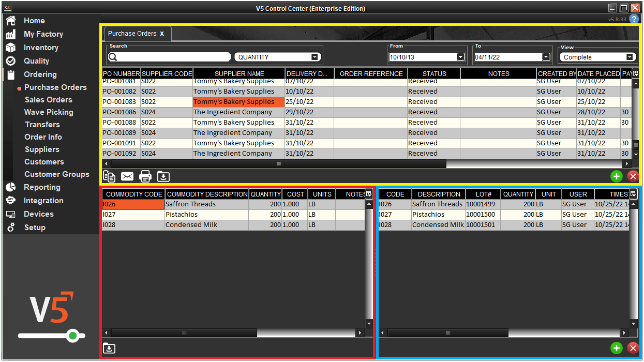Open Customers in sidebar

coord(44,162)
